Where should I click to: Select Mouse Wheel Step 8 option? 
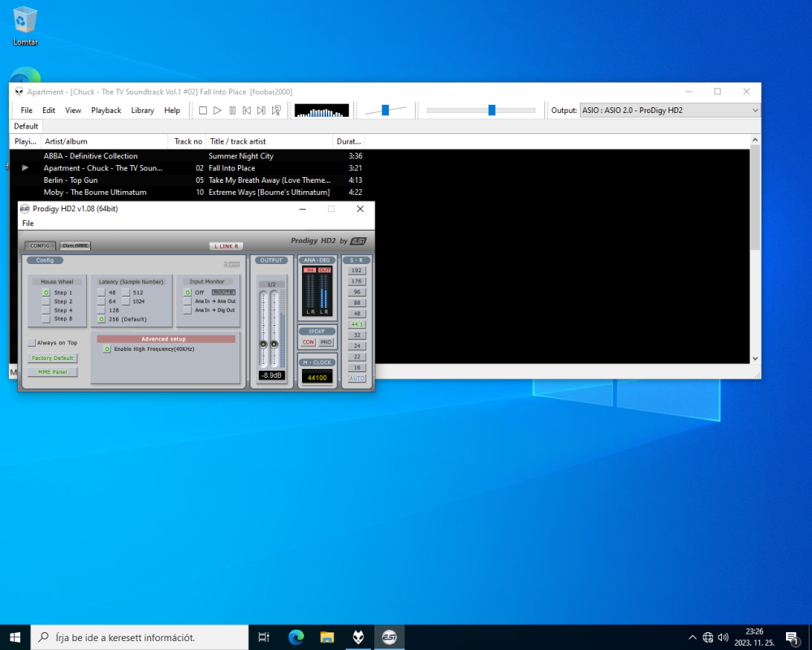[46, 318]
